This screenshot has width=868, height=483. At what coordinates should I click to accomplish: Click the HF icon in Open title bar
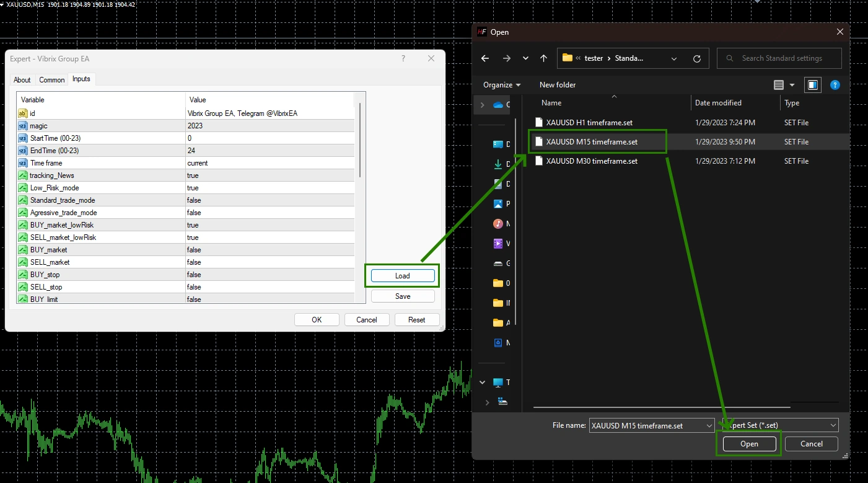(482, 32)
